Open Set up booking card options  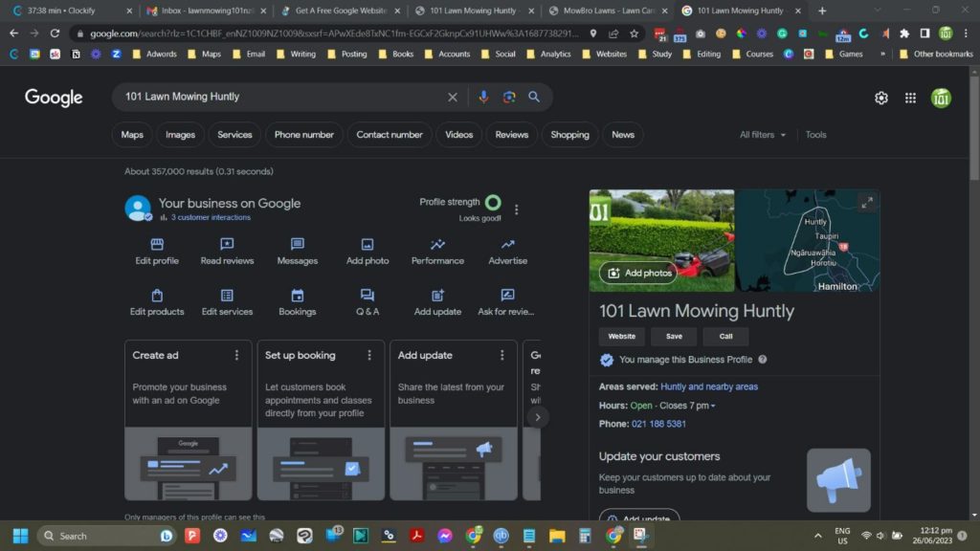coord(369,355)
